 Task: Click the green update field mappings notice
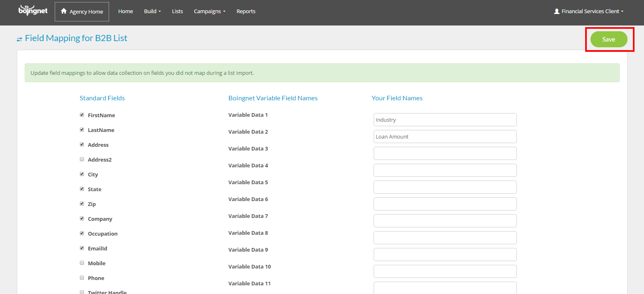click(322, 73)
